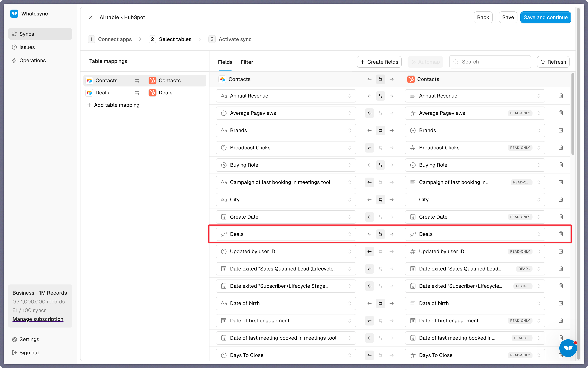This screenshot has width=588, height=368.
Task: Delete the Average Pageviews field mapping
Action: [561, 113]
